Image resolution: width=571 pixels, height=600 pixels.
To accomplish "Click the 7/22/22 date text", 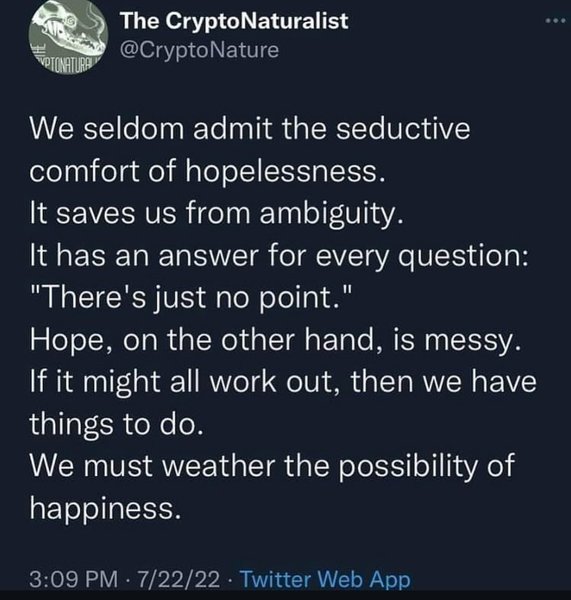I will click(179, 579).
